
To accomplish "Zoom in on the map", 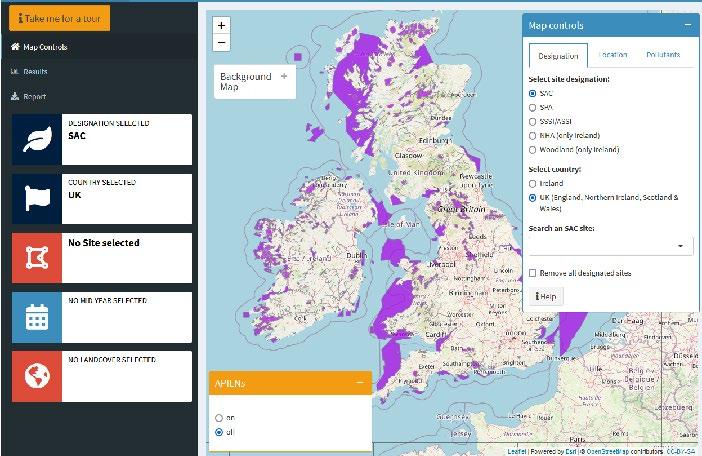I will tap(222, 25).
